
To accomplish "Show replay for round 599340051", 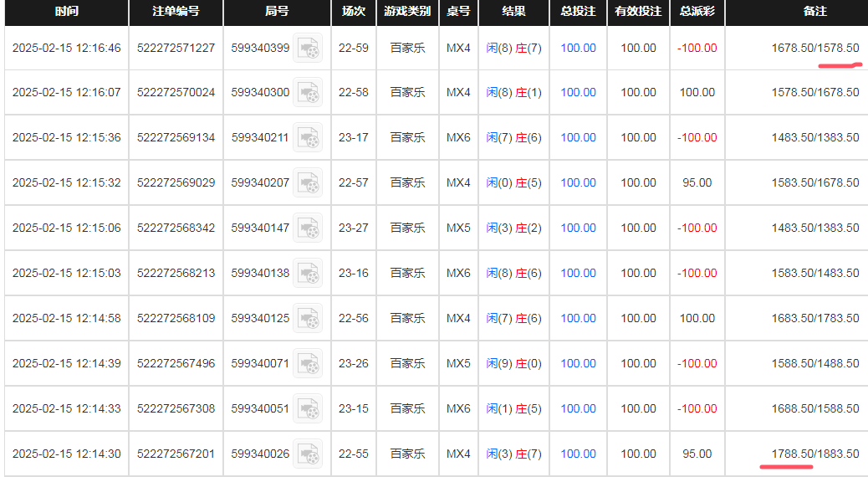I will [x=308, y=409].
